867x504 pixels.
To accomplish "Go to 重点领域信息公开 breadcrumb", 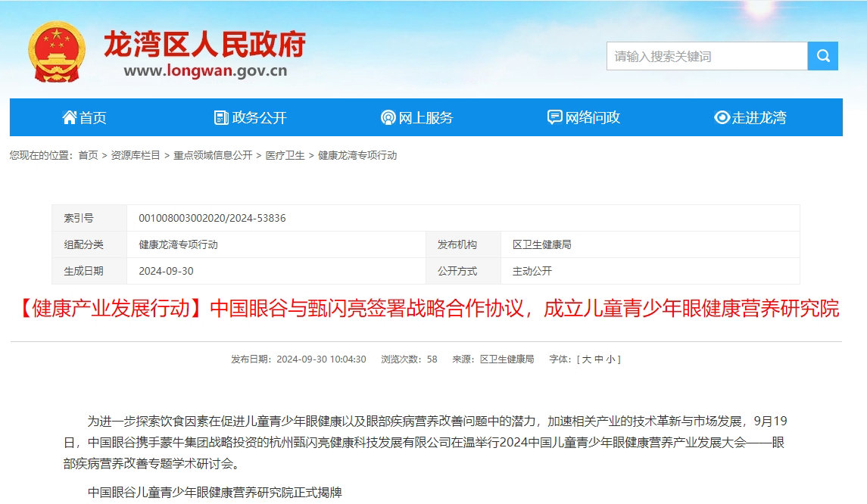I will point(213,155).
